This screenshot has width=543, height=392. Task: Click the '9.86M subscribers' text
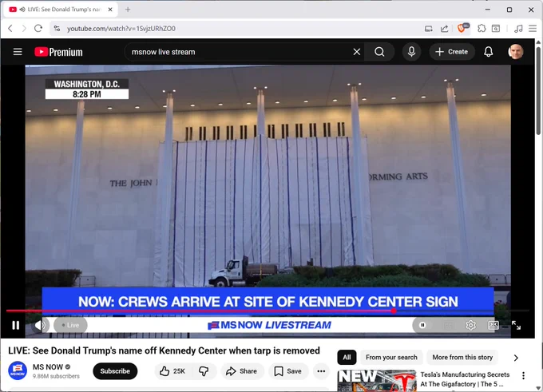(x=56, y=376)
